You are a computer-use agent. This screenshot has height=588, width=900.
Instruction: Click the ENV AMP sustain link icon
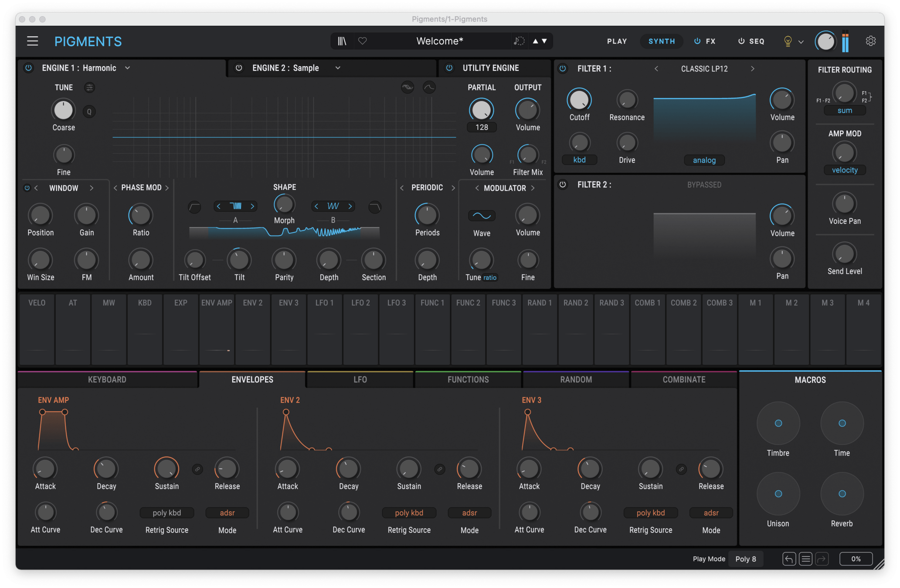tap(197, 469)
